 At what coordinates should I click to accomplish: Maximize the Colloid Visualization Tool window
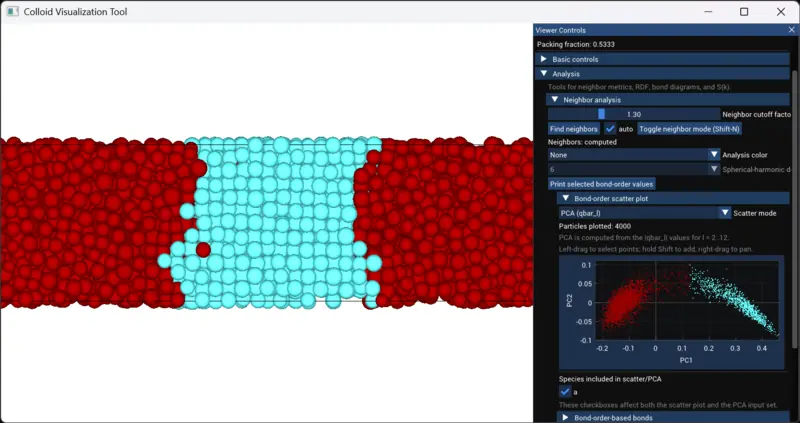click(743, 12)
